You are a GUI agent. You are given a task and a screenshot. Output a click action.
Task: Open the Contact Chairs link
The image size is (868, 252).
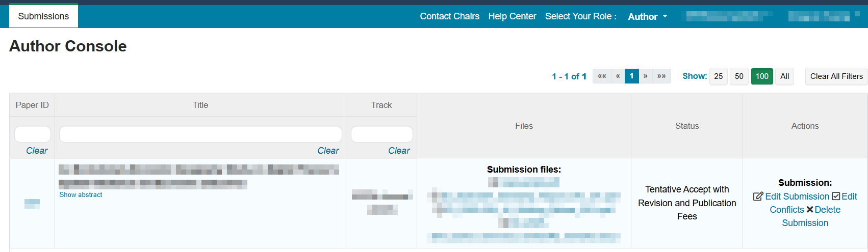pyautogui.click(x=449, y=16)
